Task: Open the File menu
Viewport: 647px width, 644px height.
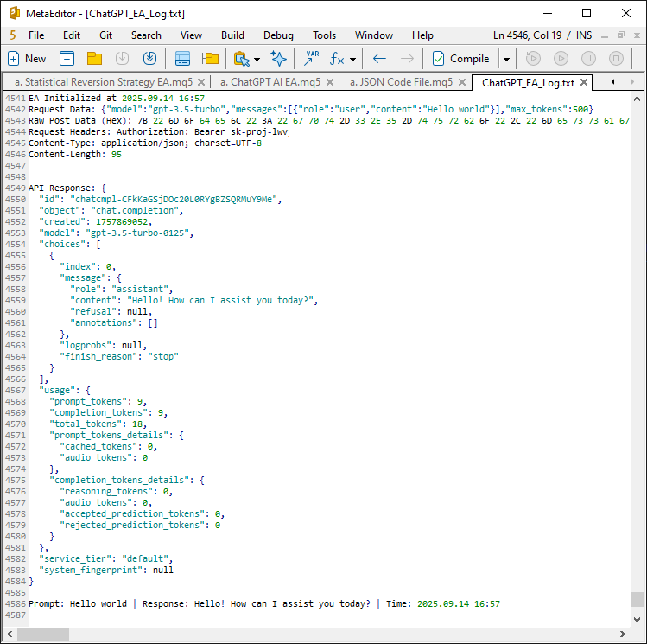Action: [x=36, y=35]
